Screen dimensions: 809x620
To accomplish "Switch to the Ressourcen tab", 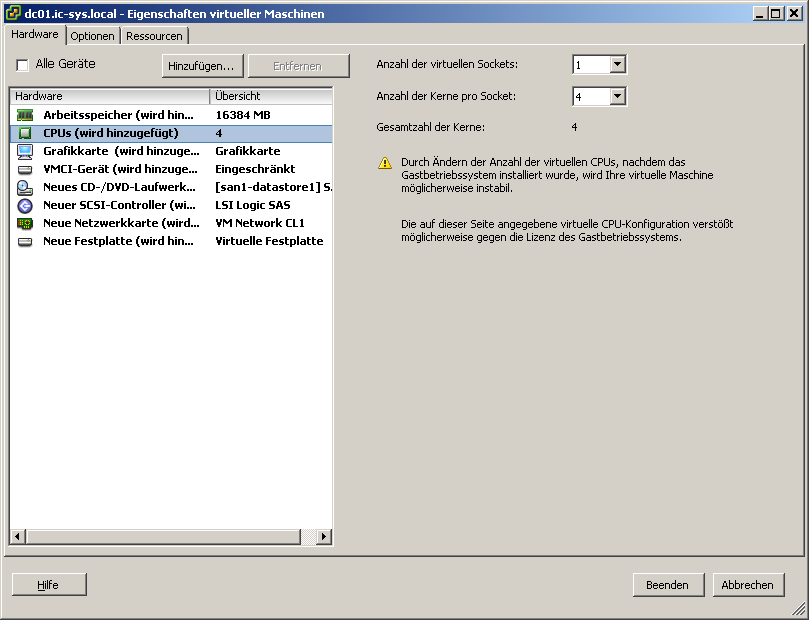I will (154, 36).
